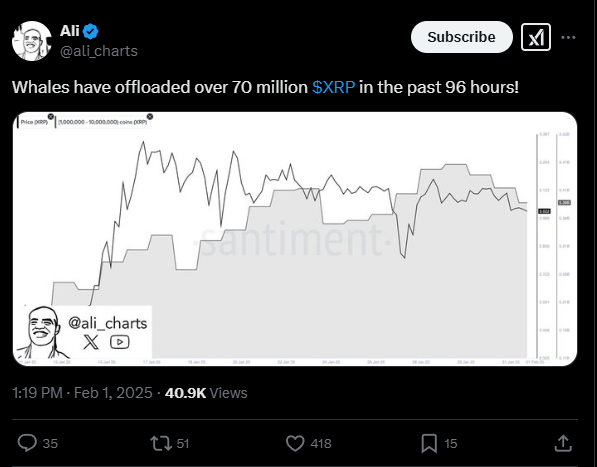
Task: Open the Santiment chart image
Action: 295,239
